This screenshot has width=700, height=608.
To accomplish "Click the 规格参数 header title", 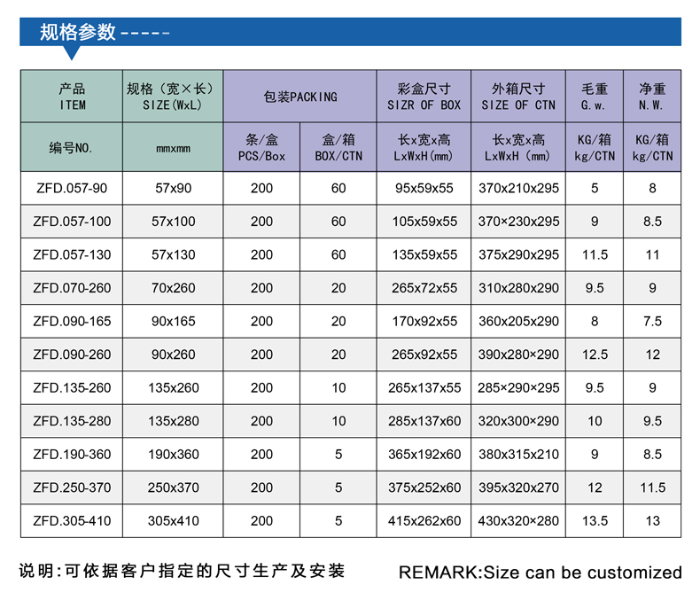I will (x=78, y=32).
